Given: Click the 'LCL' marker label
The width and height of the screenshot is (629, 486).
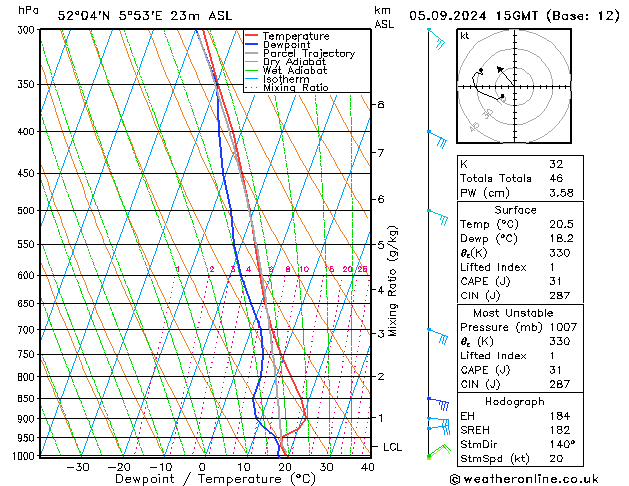Looking at the screenshot, I should 393,447.
